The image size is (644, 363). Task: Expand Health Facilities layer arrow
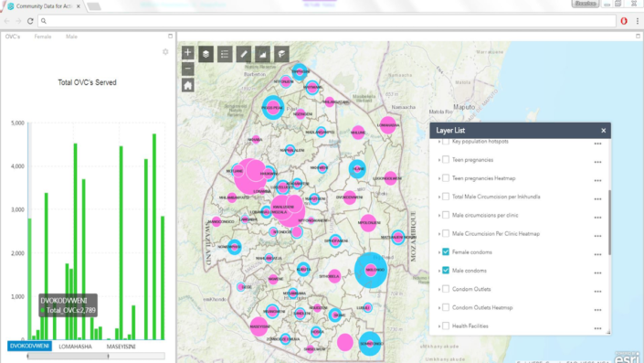[439, 326]
